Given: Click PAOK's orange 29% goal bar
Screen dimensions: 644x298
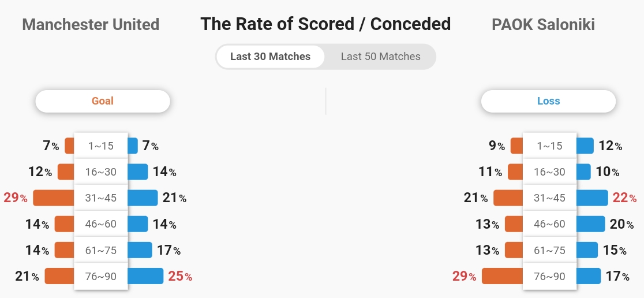Looking at the screenshot, I should point(502,276).
